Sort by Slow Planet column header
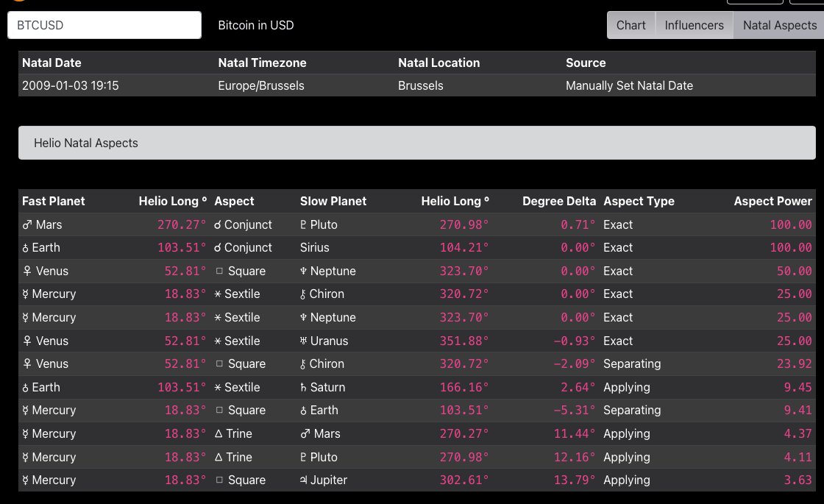The image size is (824, 504). 333,202
